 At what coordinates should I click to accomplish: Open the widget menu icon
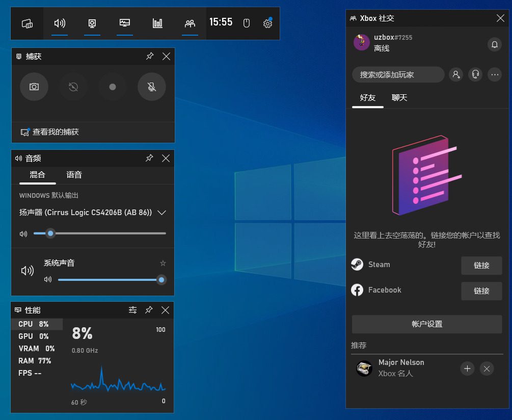[x=27, y=23]
